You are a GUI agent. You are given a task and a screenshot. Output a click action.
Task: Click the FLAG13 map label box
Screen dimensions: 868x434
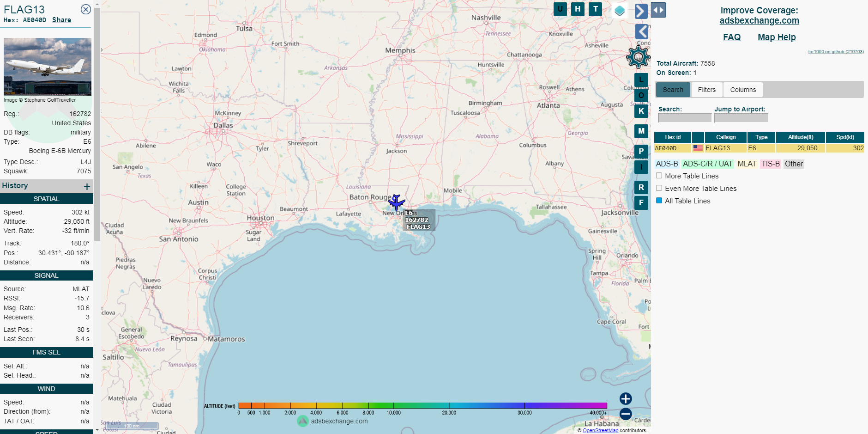click(418, 220)
